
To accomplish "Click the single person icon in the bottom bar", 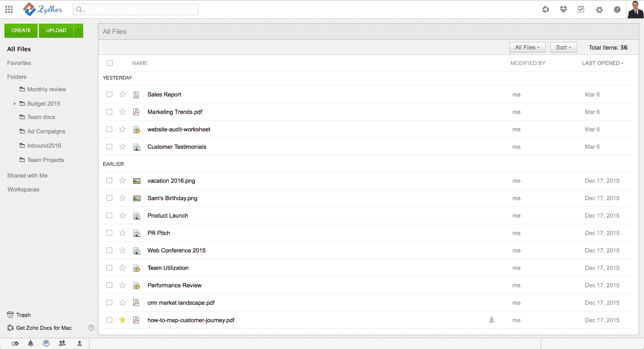I will (x=80, y=343).
